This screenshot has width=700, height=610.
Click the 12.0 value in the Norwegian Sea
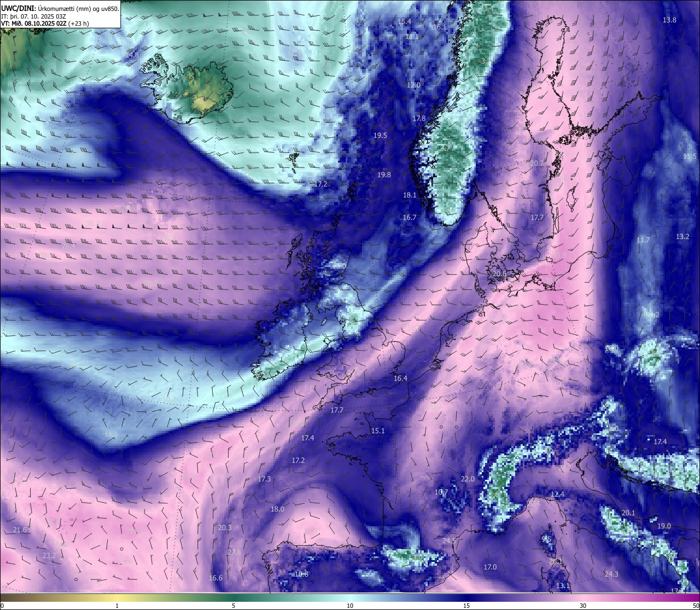click(x=413, y=85)
